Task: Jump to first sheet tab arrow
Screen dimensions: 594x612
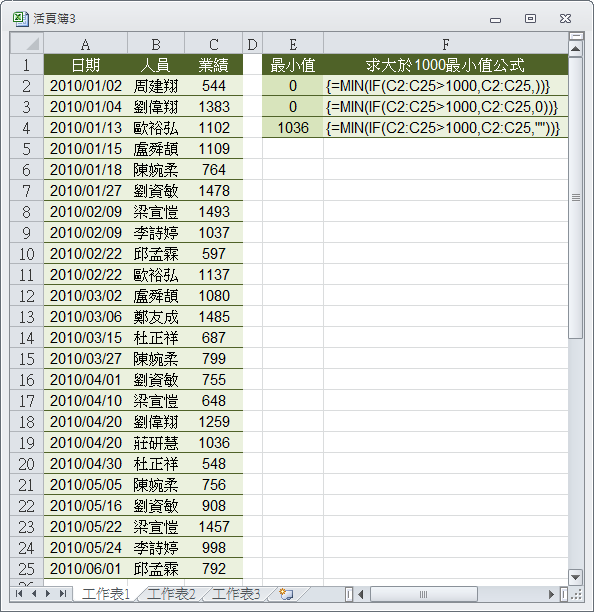Action: [18, 594]
